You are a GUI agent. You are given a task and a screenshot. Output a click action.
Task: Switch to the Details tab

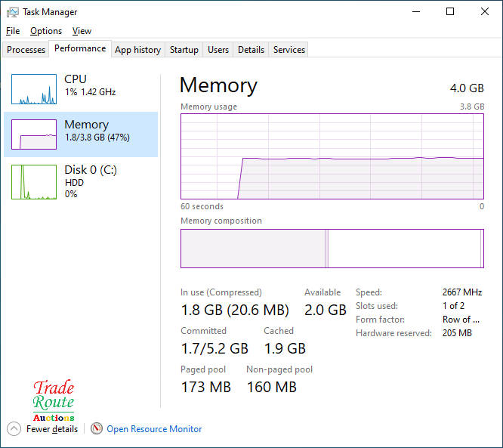(251, 50)
